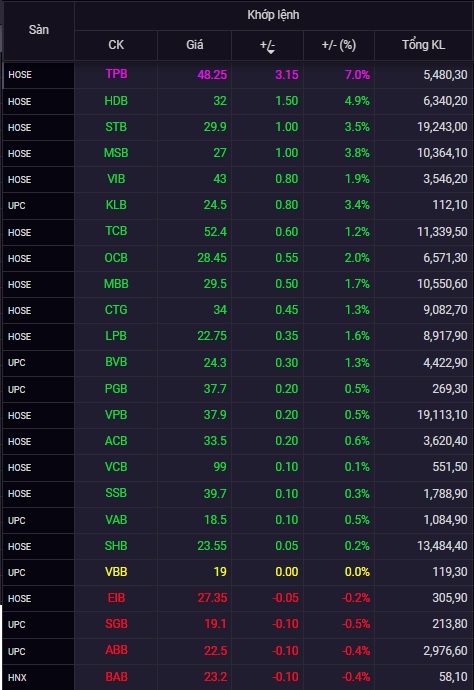Click the BAB ticker on HNX
This screenshot has height=690, width=474.
click(116, 676)
